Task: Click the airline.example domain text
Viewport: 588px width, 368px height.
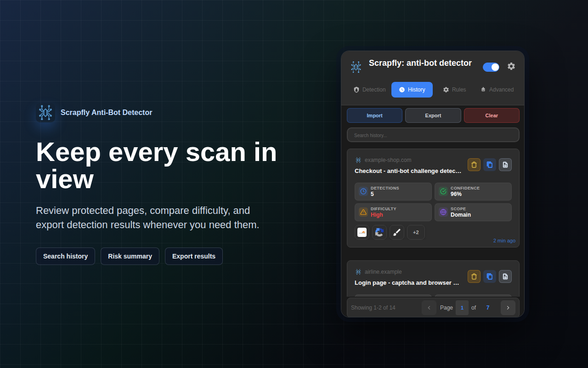Action: tap(383, 272)
